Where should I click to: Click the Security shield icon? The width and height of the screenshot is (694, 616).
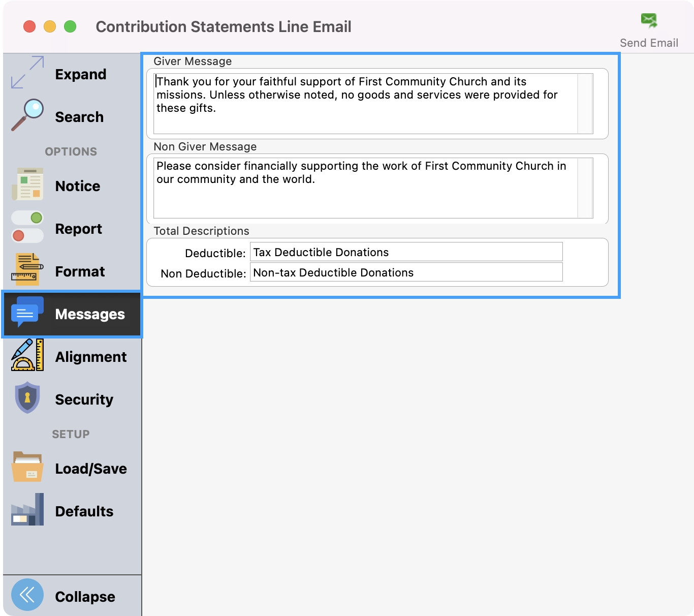click(27, 398)
